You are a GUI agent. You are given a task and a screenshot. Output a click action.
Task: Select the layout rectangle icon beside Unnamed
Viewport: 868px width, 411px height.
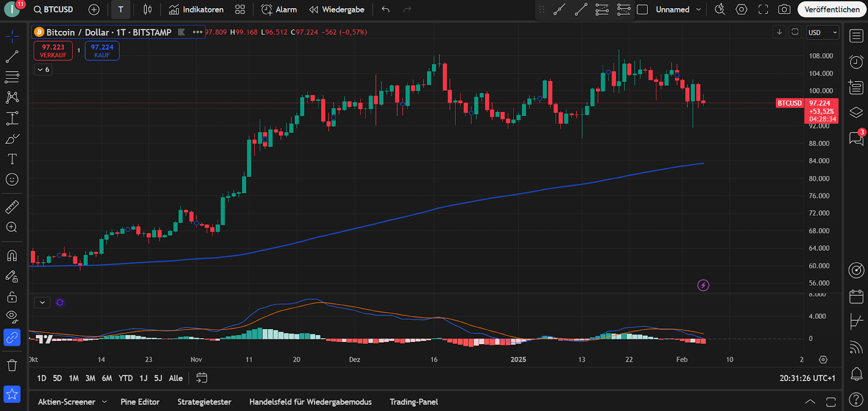(642, 9)
